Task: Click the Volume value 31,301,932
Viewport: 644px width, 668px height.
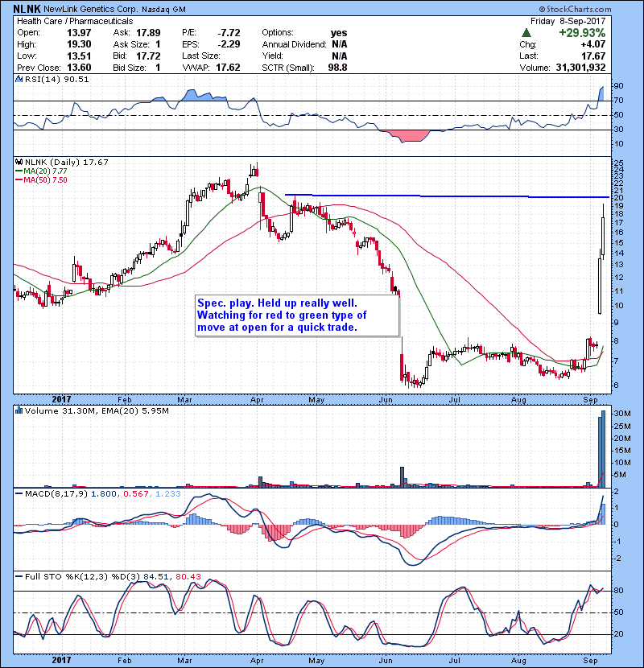Action: [581, 68]
